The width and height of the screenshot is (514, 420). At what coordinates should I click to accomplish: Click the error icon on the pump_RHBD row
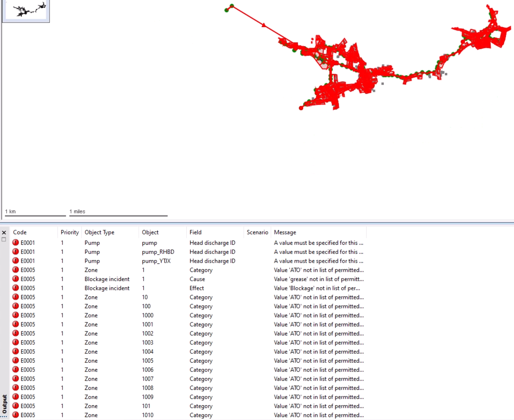[x=16, y=252]
